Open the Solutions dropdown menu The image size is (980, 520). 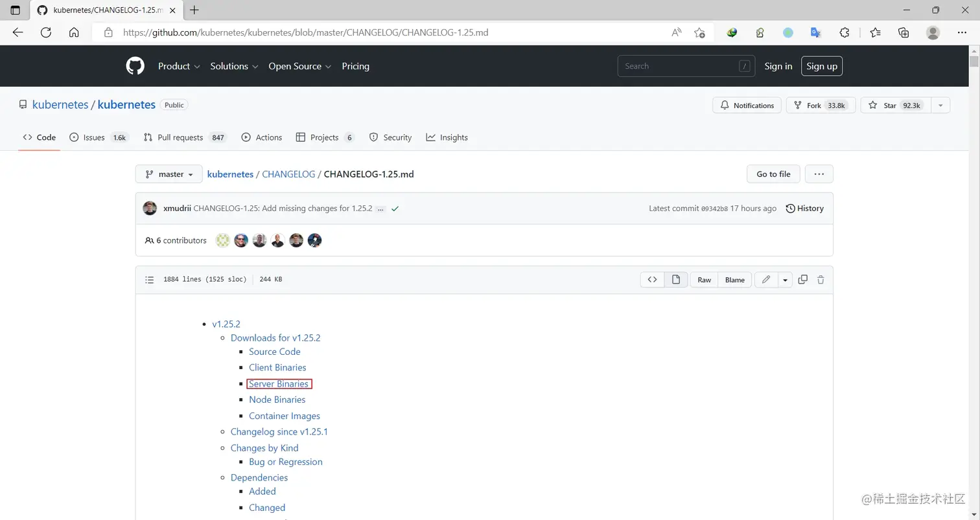tap(234, 66)
